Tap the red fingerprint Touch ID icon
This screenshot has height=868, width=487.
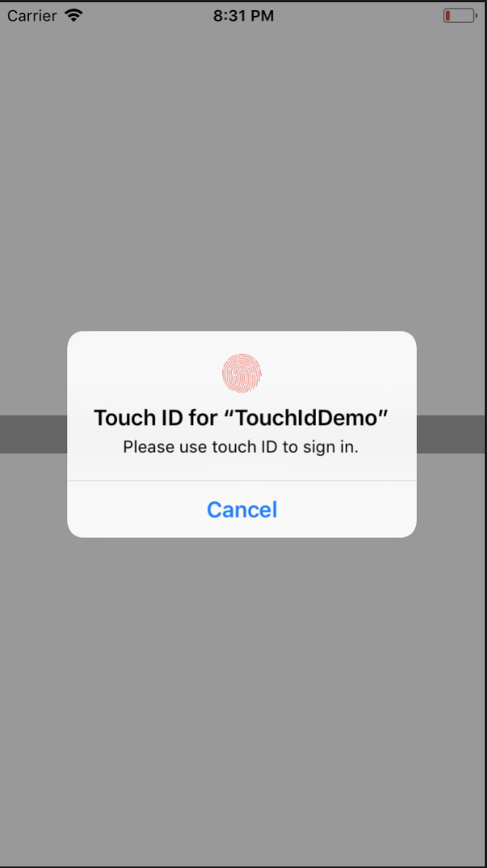pyautogui.click(x=241, y=374)
